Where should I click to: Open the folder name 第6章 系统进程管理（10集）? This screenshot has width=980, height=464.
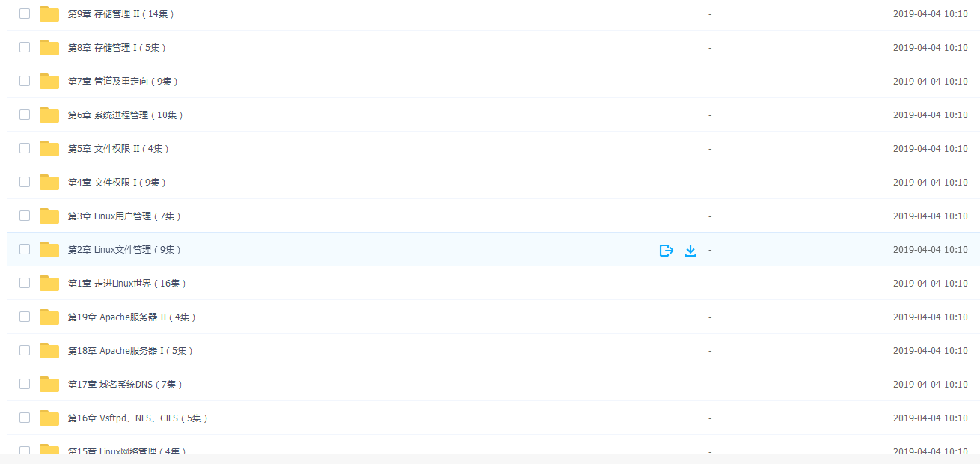(x=126, y=115)
